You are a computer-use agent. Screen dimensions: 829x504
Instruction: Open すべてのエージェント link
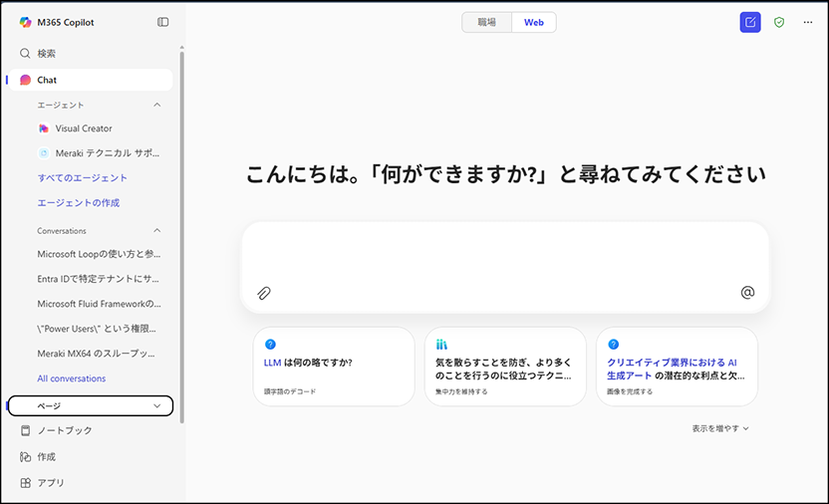click(x=83, y=178)
